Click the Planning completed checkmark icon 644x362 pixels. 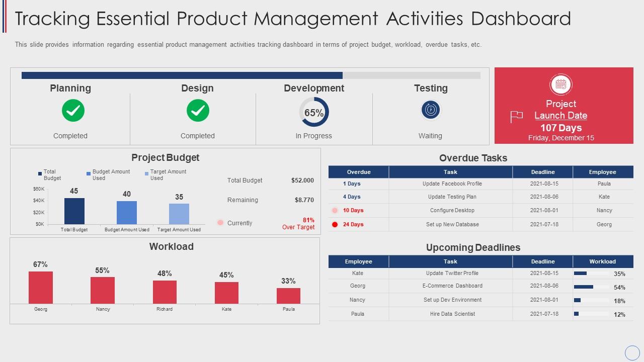72,111
